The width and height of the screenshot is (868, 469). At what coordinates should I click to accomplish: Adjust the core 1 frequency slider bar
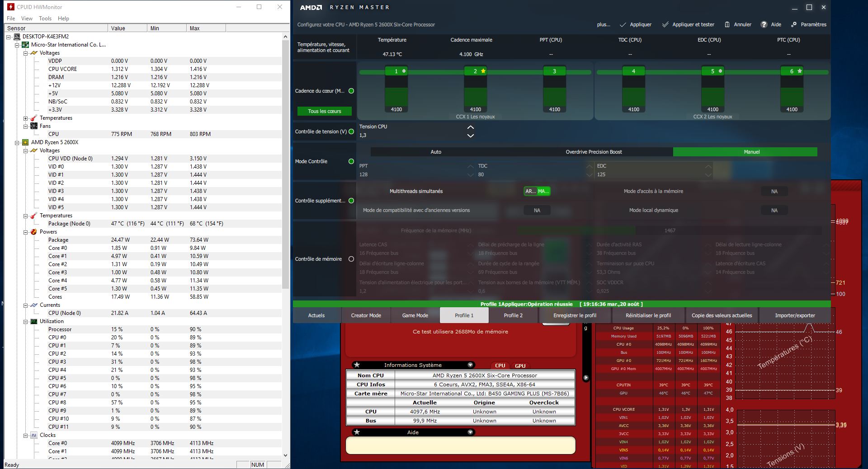tap(396, 90)
